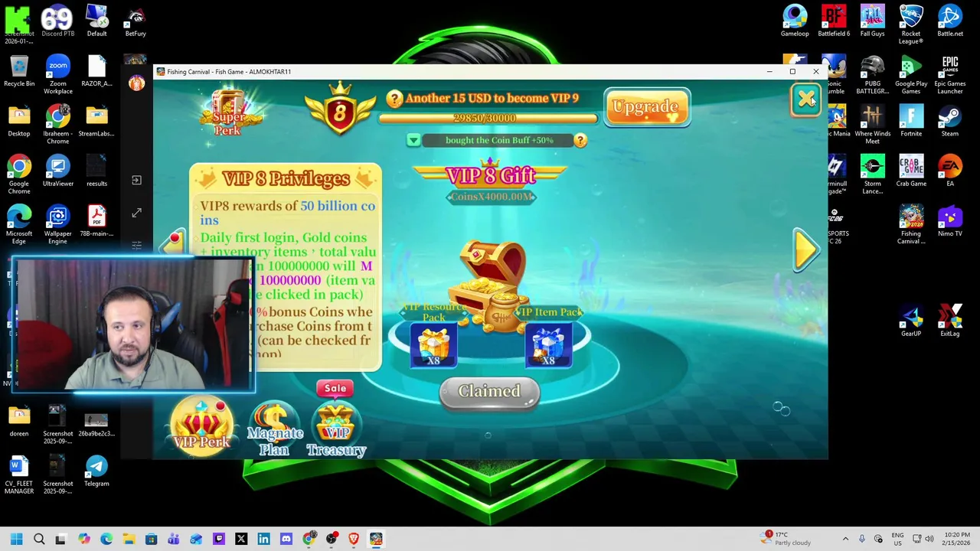Open Rocket League desktop icon
This screenshot has width=980, height=551.
tap(911, 24)
